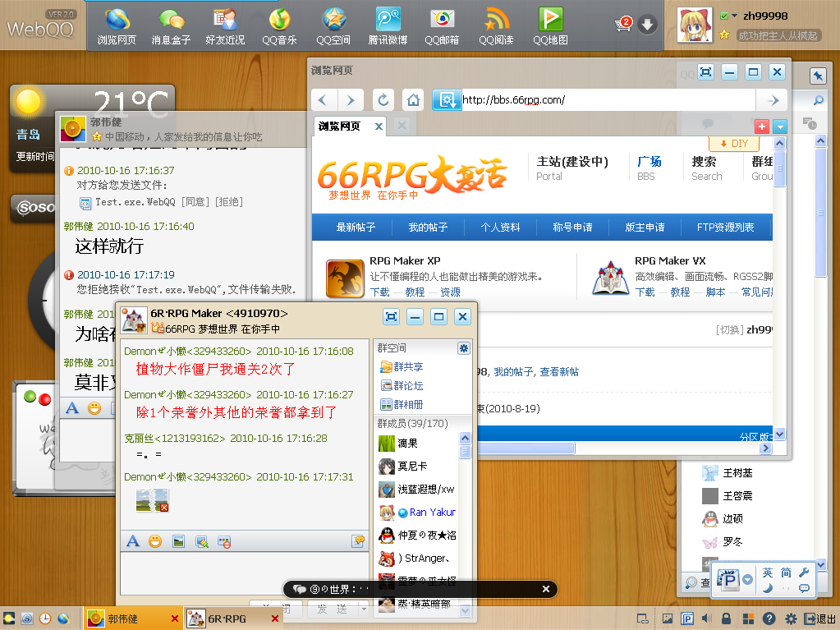The height and width of the screenshot is (630, 840).
Task: Expand the send options arrow beside 发送
Action: tap(365, 609)
